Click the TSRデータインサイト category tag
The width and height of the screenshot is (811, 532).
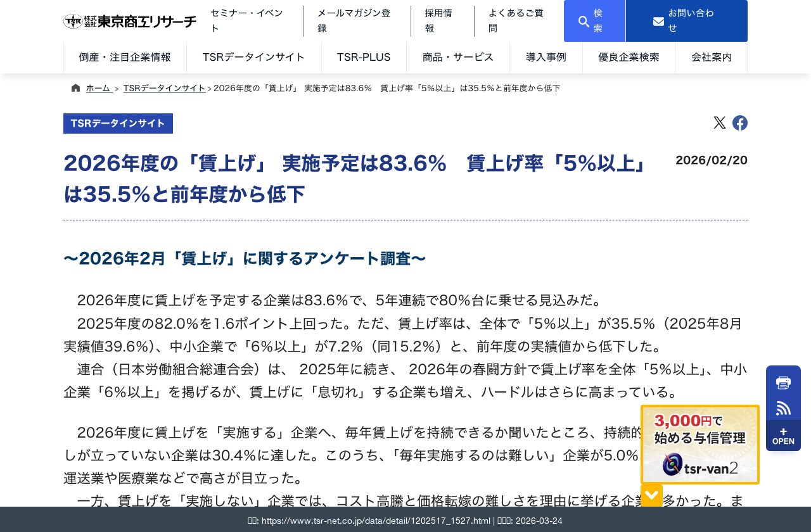pyautogui.click(x=118, y=123)
